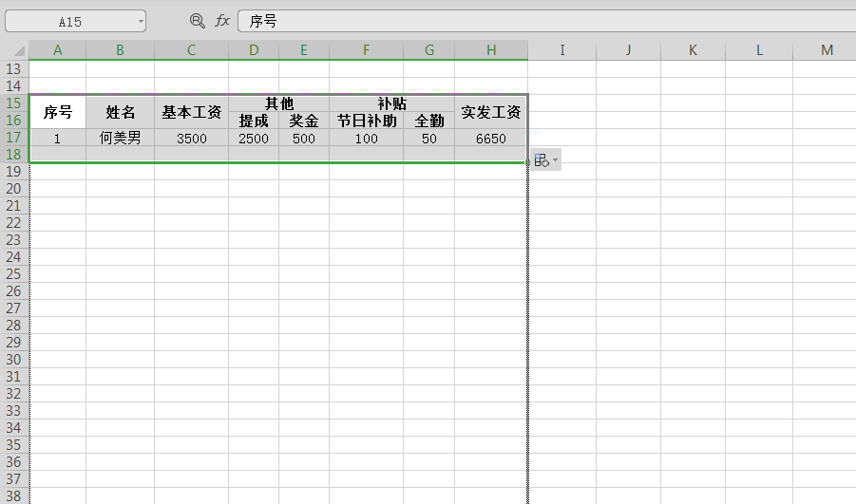The height and width of the screenshot is (504, 856).
Task: Click the 节日补助 subheader cell
Action: [367, 121]
